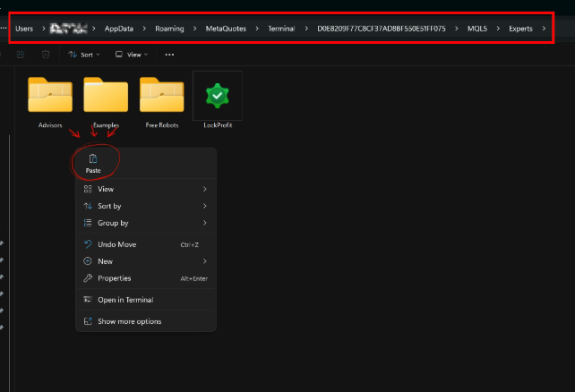Expand the Sort dropdown in toolbar
This screenshot has width=575, height=392.
(x=84, y=55)
